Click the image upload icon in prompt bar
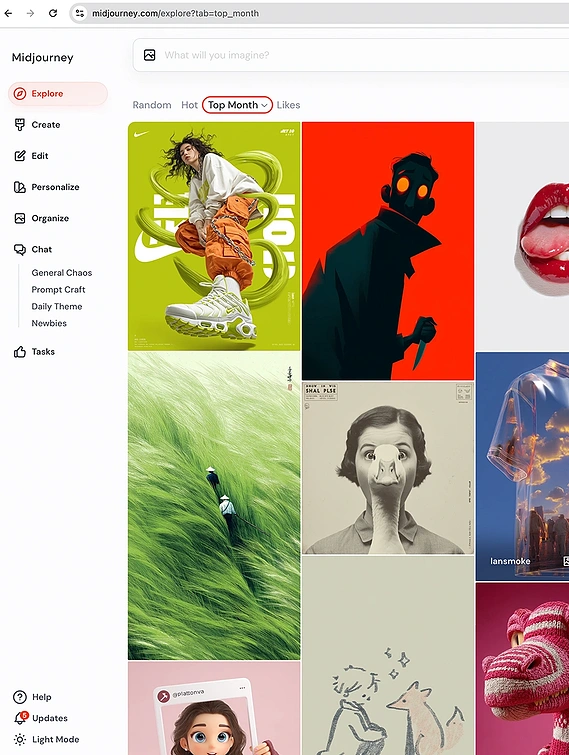This screenshot has width=569, height=755. tap(150, 55)
